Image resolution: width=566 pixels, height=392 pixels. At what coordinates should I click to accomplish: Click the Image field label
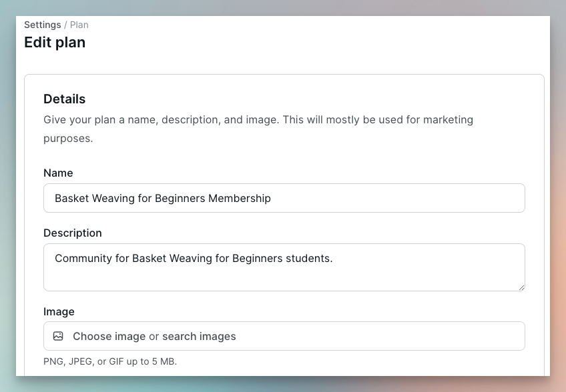59,311
